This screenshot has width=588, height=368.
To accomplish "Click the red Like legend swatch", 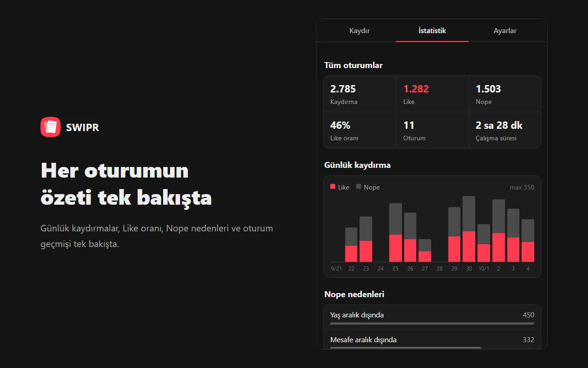I will pyautogui.click(x=333, y=187).
